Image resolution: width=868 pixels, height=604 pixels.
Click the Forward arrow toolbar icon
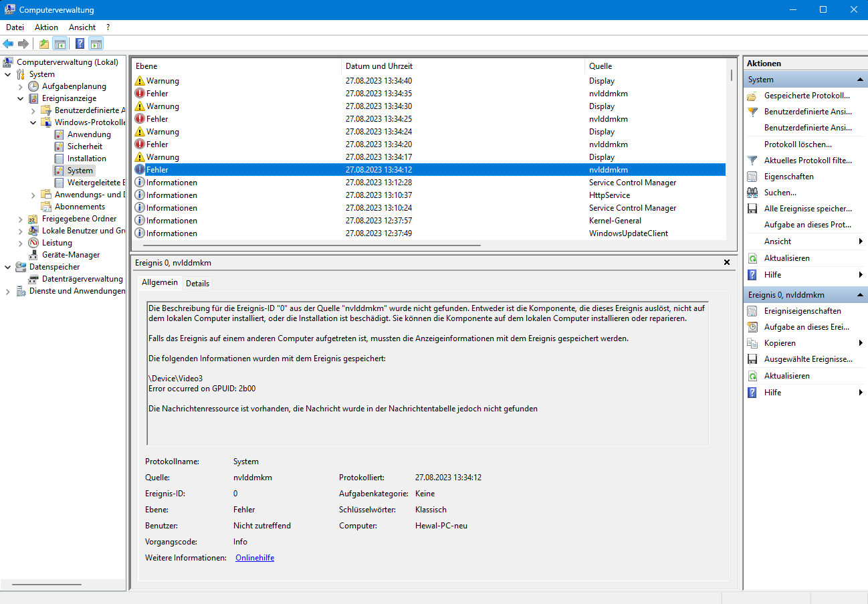click(x=23, y=43)
